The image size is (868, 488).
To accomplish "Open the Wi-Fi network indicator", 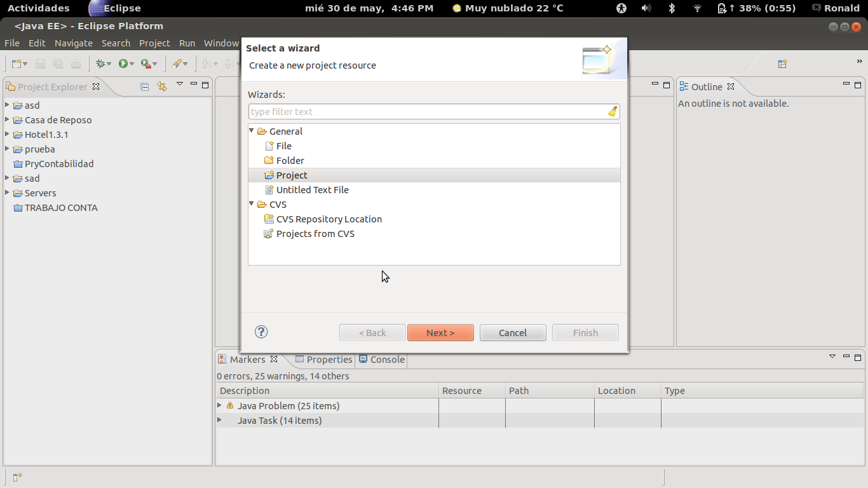I will (x=697, y=8).
